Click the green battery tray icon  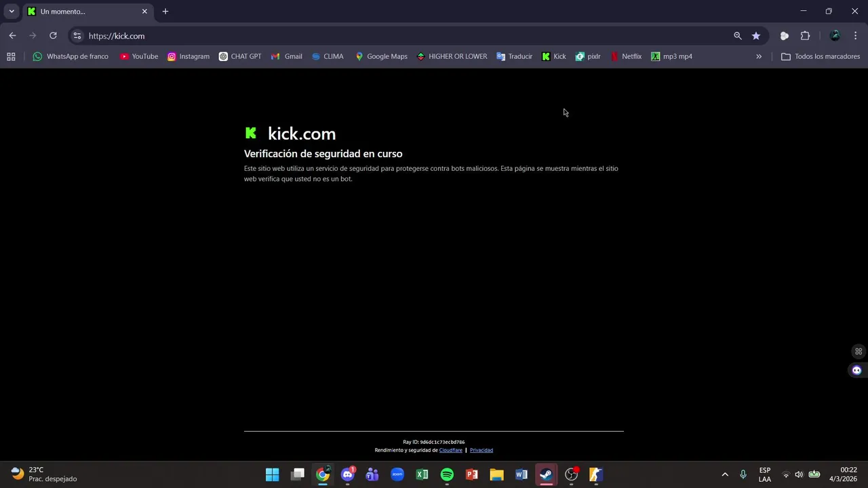tap(814, 474)
